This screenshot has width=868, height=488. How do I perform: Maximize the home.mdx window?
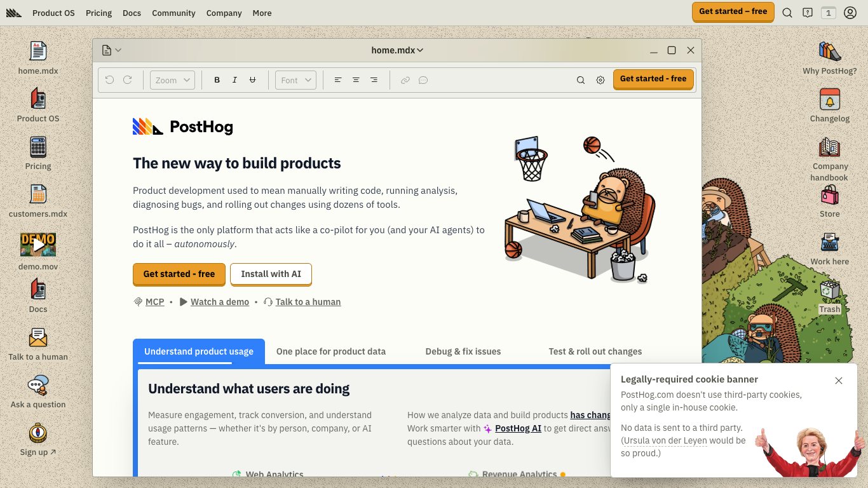tap(672, 50)
